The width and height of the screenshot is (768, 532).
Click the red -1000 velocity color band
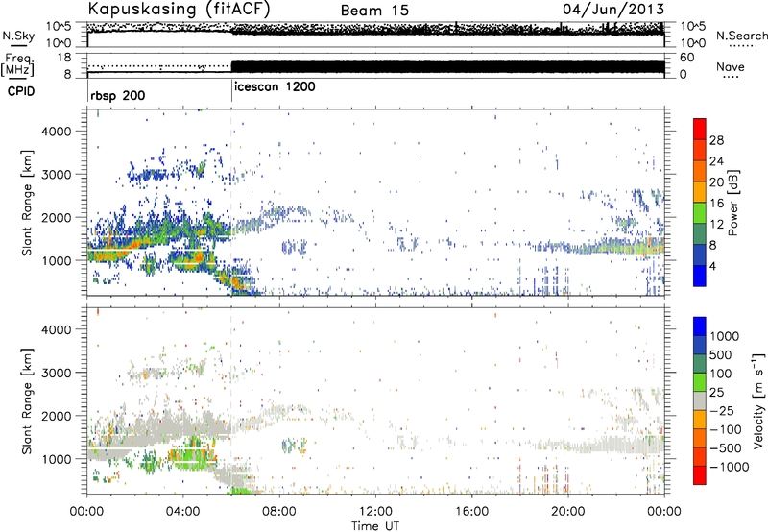coord(700,475)
